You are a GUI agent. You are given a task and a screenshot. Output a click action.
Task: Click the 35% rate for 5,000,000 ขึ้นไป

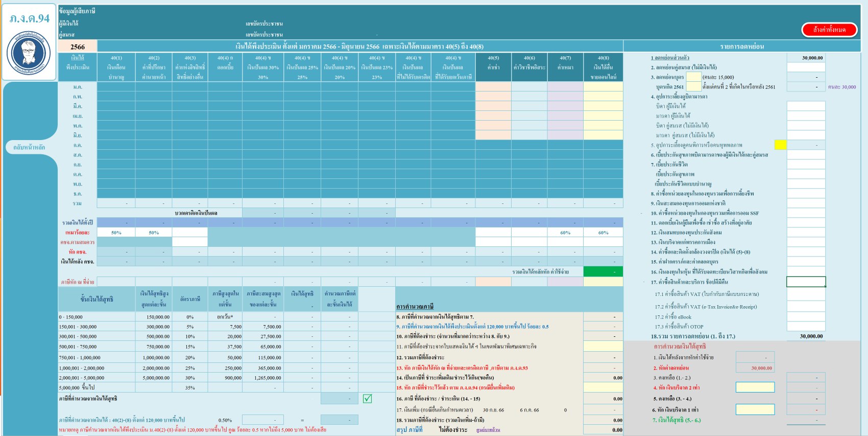(x=190, y=388)
